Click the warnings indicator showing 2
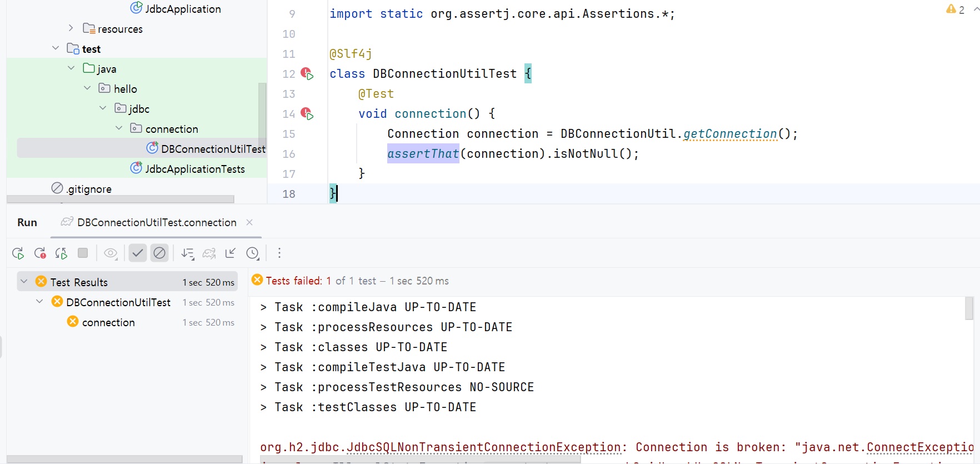Image resolution: width=980 pixels, height=464 pixels. pyautogui.click(x=956, y=9)
